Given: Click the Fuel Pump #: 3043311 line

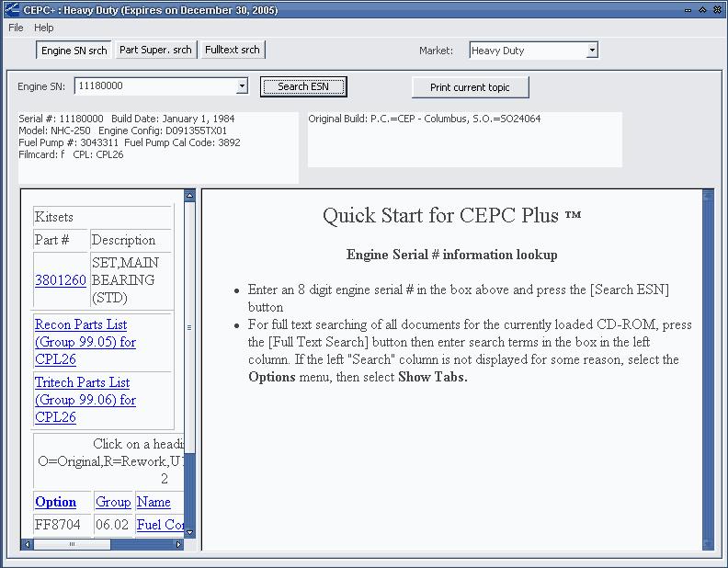Looking at the screenshot, I should click(130, 142).
